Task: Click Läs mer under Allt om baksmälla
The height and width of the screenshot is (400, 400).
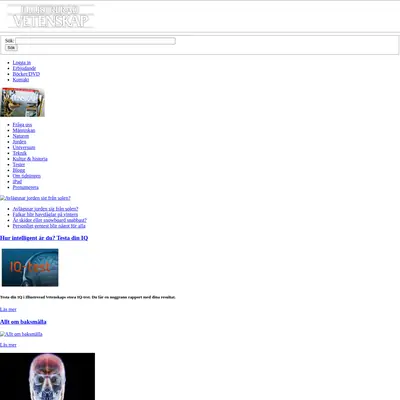Action: [x=8, y=345]
